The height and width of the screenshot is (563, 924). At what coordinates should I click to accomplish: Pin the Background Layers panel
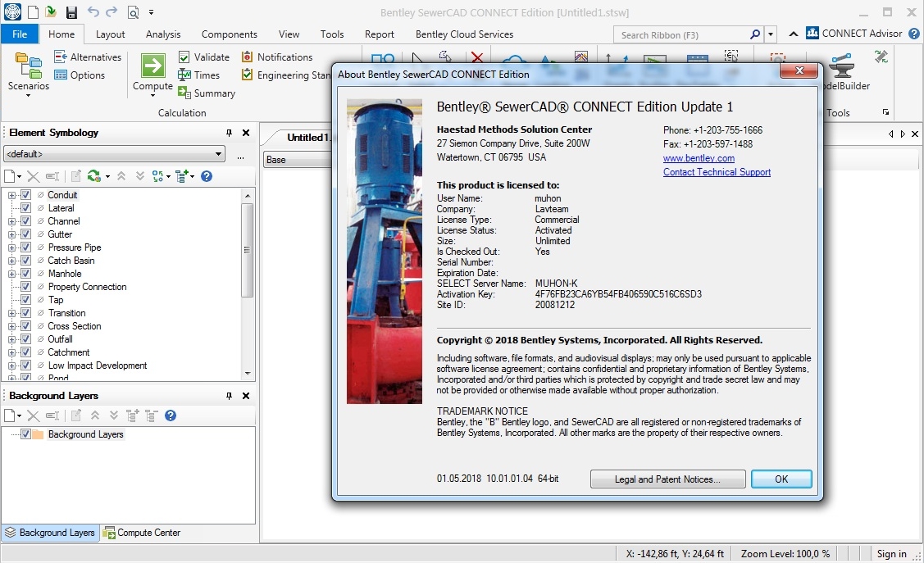[230, 396]
